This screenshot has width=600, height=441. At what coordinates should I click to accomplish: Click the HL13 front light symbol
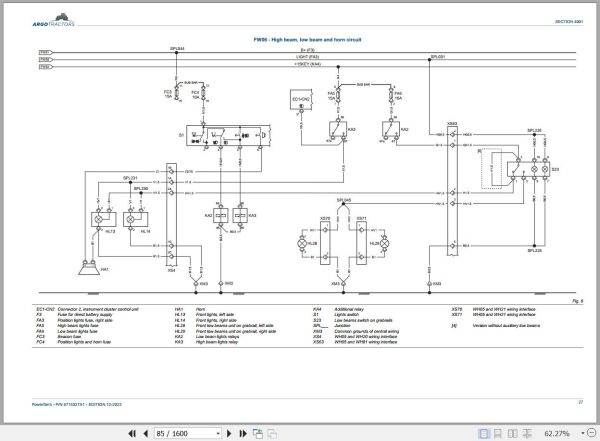point(104,219)
